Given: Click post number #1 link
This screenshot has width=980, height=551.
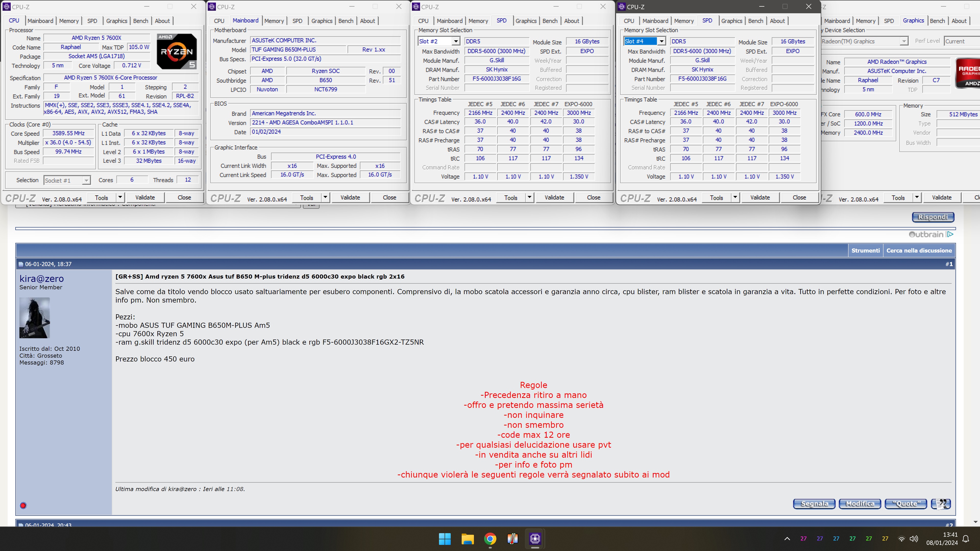Looking at the screenshot, I should 949,264.
